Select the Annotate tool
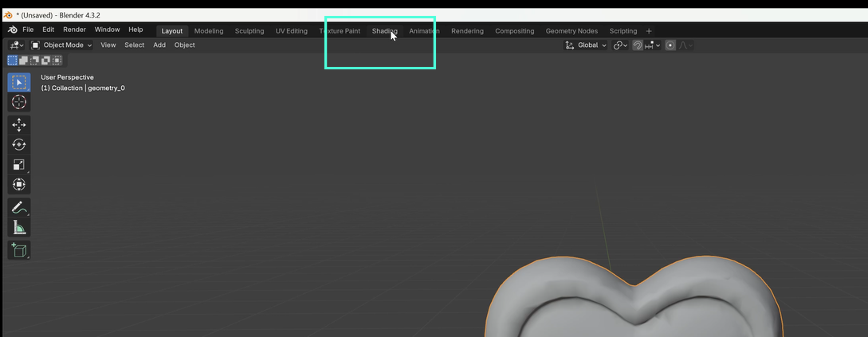868x337 pixels. (19, 207)
